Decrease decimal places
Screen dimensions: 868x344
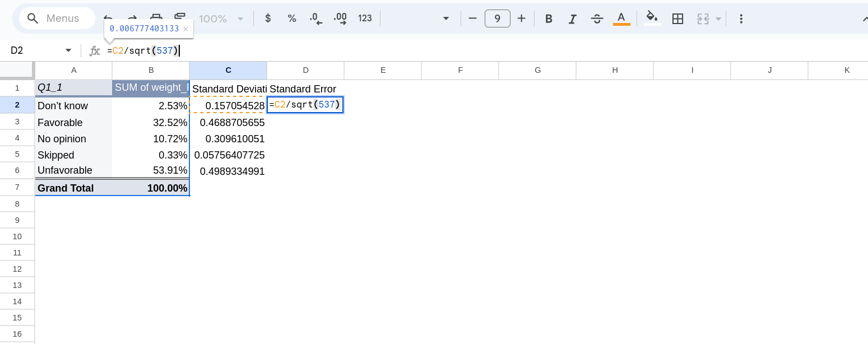316,18
